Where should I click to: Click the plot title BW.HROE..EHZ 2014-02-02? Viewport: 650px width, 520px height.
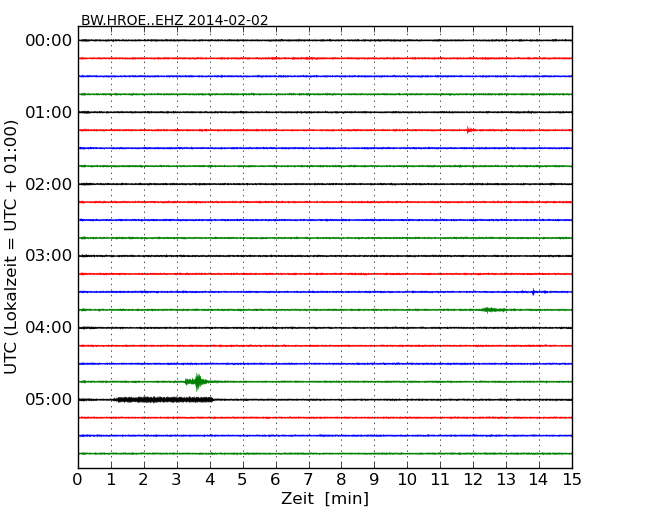tap(175, 20)
